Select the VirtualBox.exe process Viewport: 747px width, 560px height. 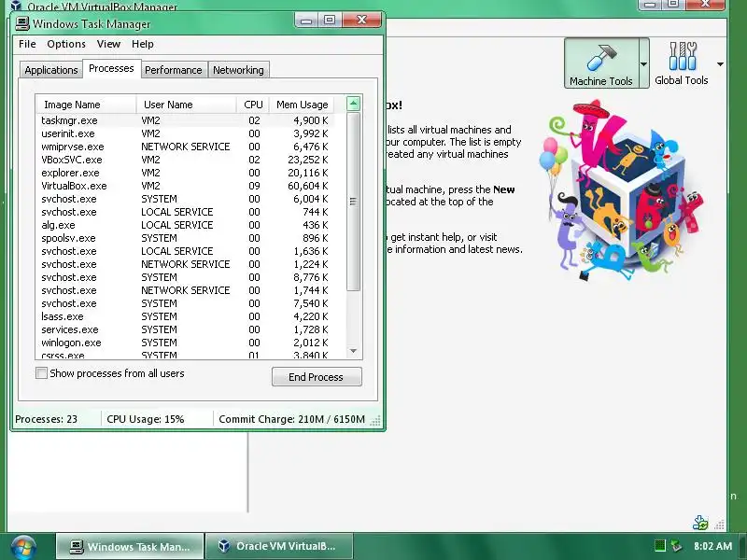click(x=186, y=186)
